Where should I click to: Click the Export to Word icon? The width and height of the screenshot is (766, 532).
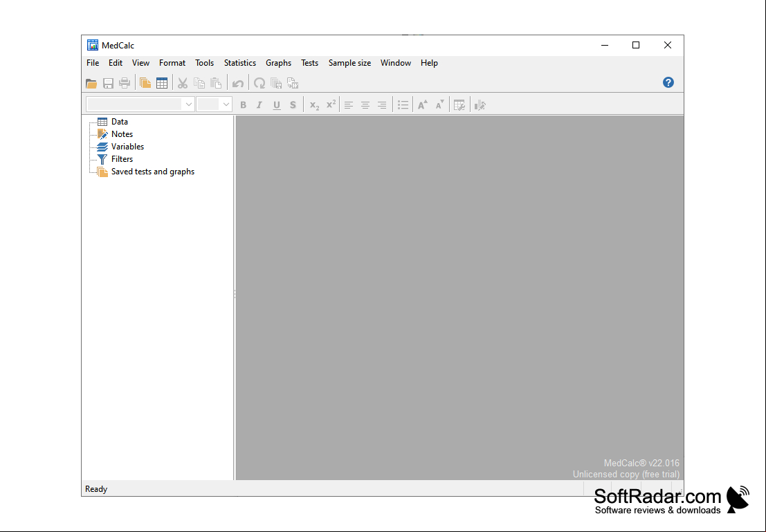pos(293,84)
